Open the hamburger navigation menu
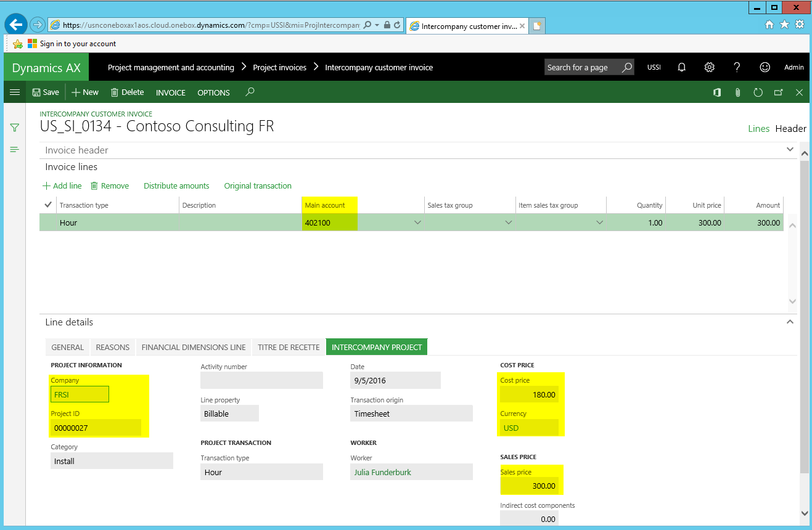The image size is (812, 530). [x=15, y=92]
